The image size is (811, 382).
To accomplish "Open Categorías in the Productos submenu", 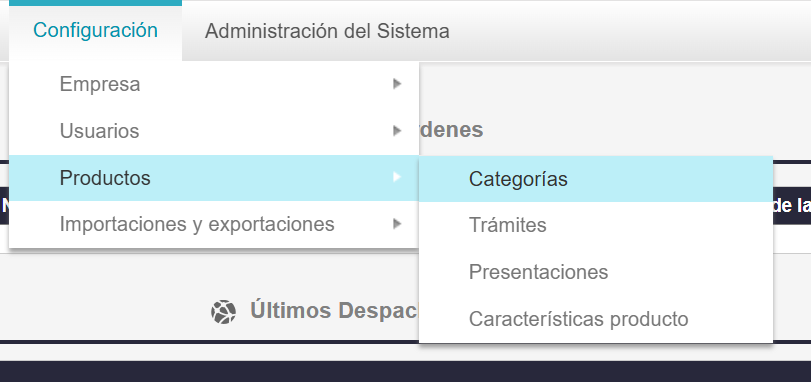I will point(596,179).
